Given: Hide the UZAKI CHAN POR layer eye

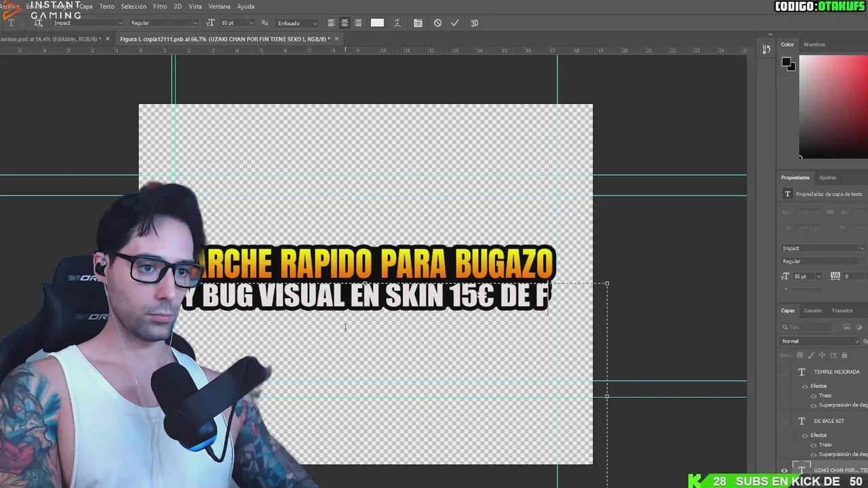Looking at the screenshot, I should coord(785,470).
